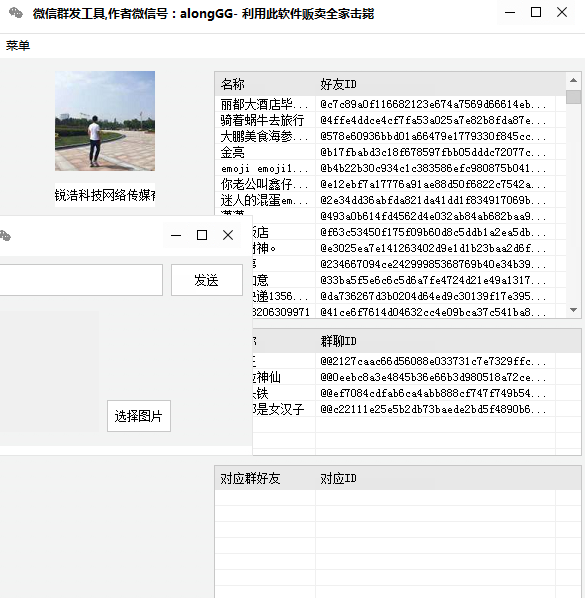Click friend list scrollbar thumb
Image resolution: width=585 pixels, height=598 pixels.
[x=573, y=97]
